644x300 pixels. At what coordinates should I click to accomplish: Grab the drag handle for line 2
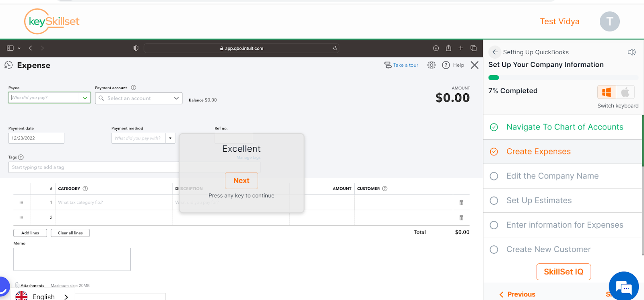21,218
